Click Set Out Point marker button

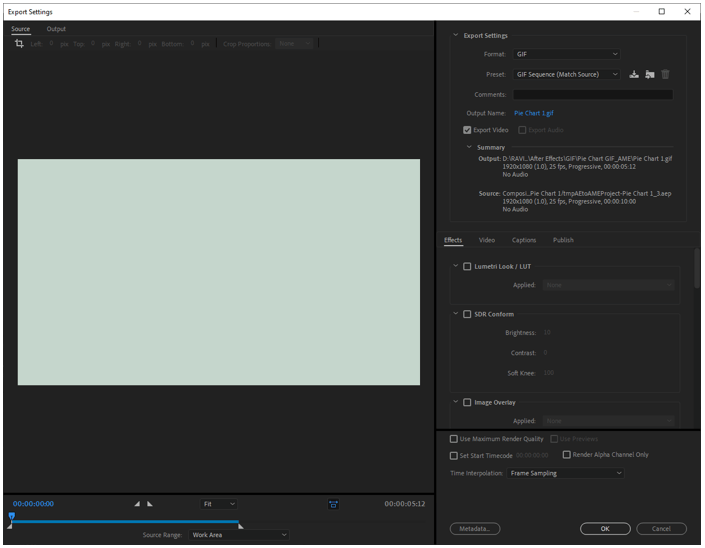150,504
